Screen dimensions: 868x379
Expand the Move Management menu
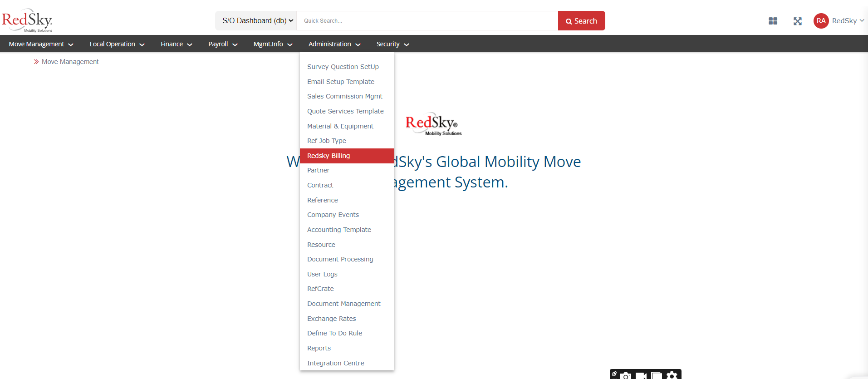(41, 44)
